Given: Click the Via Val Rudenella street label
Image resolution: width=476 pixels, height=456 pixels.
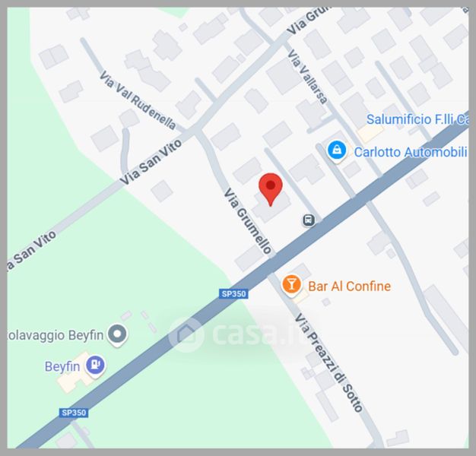Looking at the screenshot, I should [x=138, y=100].
